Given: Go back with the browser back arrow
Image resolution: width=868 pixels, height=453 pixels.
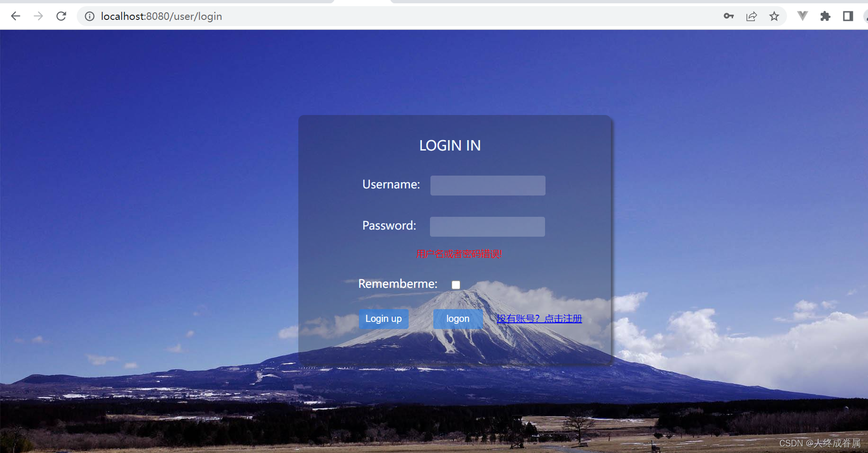Looking at the screenshot, I should pos(16,16).
